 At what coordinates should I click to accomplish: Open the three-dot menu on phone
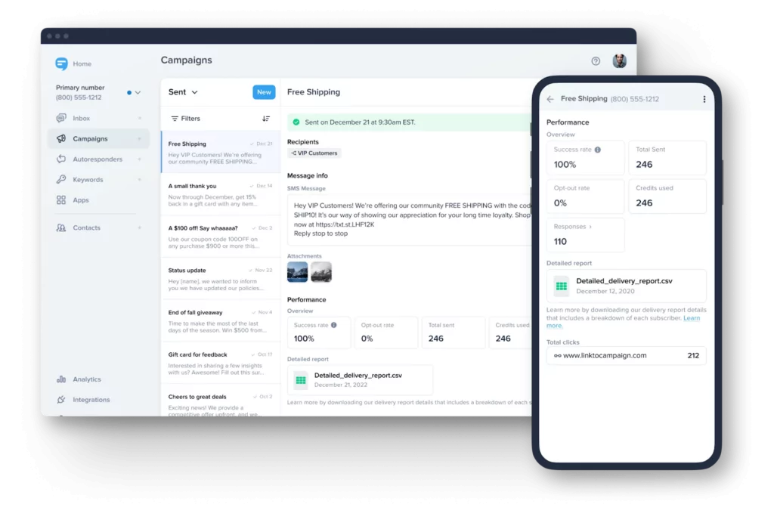pyautogui.click(x=704, y=99)
